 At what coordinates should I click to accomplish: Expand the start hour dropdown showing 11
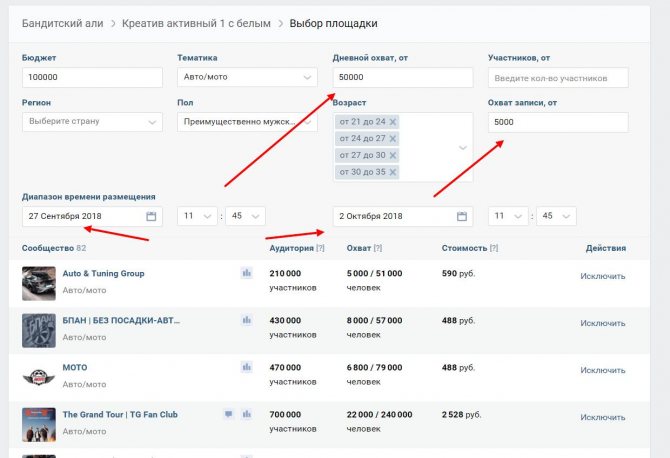pos(197,216)
